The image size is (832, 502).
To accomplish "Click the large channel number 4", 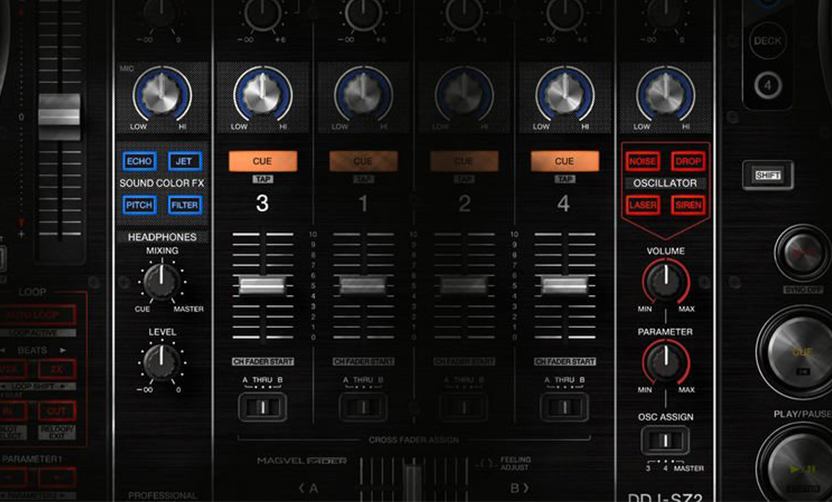I will (564, 203).
